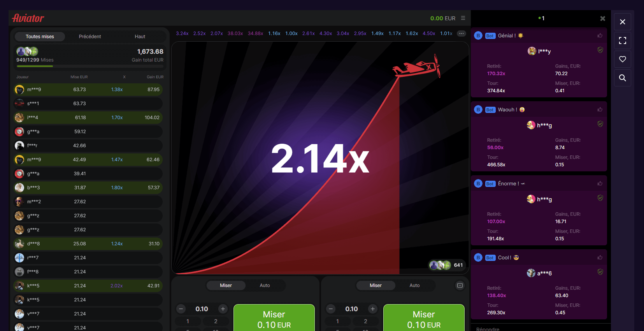Click the 38.03x multiplier in history
The height and width of the screenshot is (331, 644).
point(235,33)
